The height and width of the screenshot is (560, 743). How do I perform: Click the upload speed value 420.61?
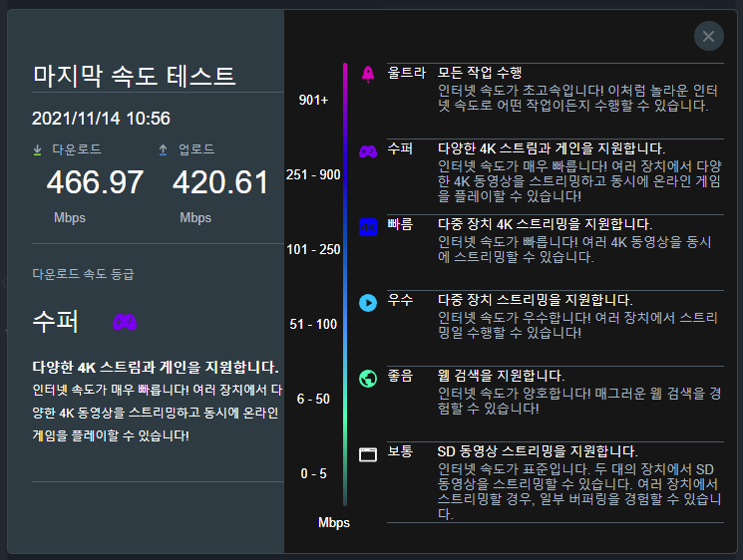220,182
